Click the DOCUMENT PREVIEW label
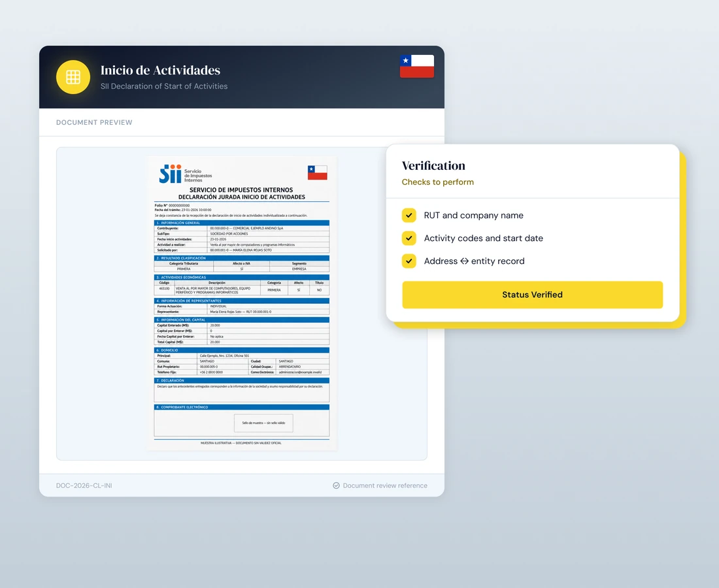Image resolution: width=719 pixels, height=588 pixels. pyautogui.click(x=94, y=122)
